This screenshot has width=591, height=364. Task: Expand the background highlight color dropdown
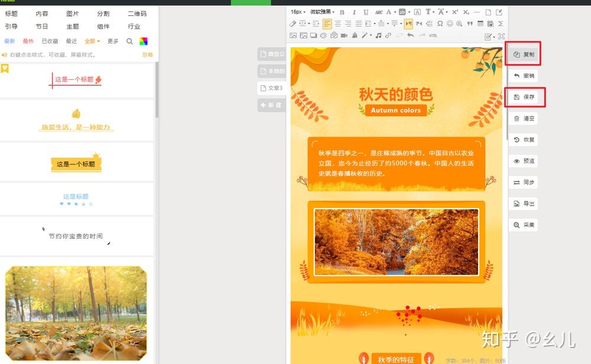pos(410,12)
